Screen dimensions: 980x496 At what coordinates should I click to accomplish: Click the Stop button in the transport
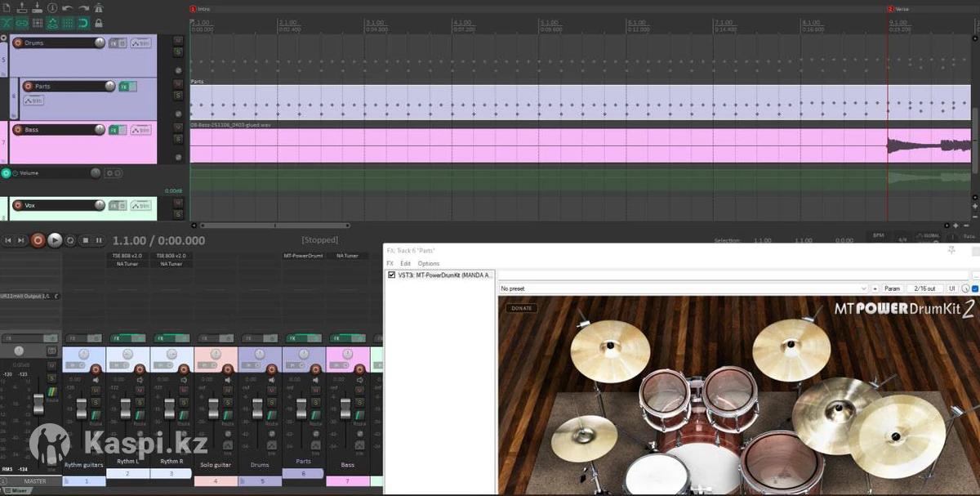tap(85, 240)
